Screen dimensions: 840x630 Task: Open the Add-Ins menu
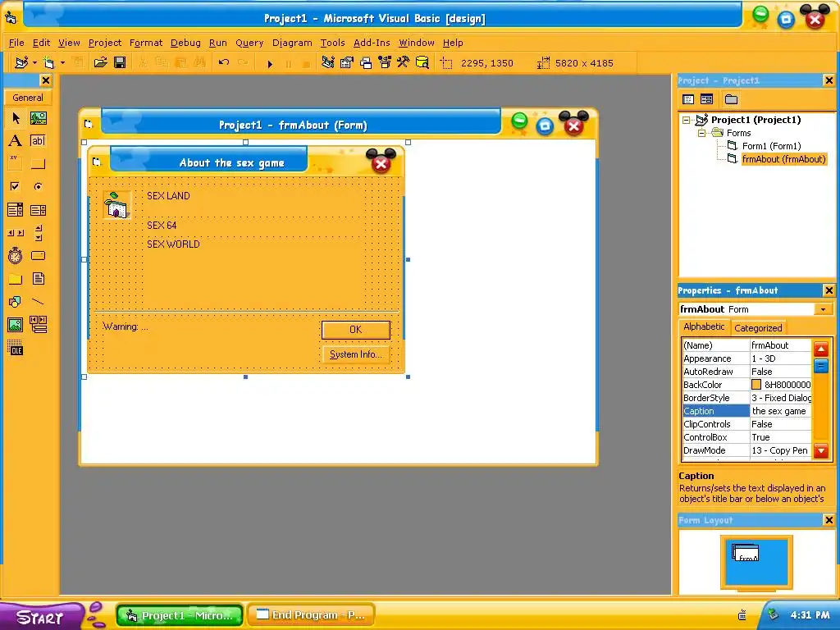click(x=372, y=43)
